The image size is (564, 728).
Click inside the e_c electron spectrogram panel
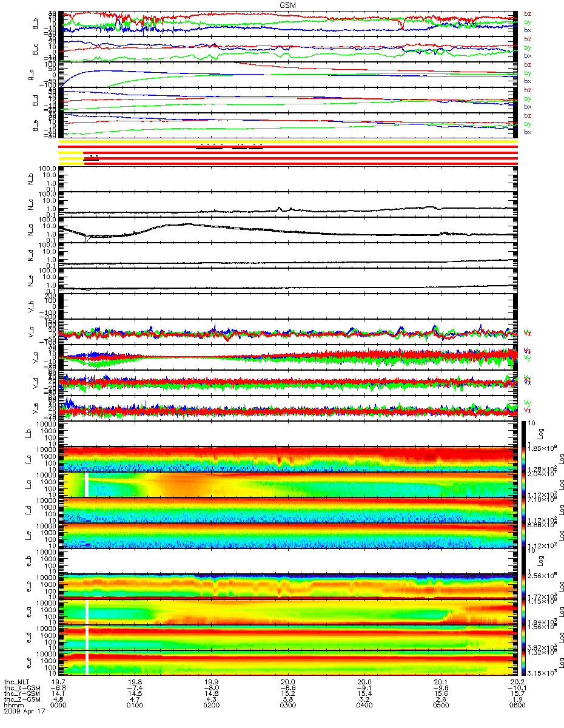(x=288, y=587)
